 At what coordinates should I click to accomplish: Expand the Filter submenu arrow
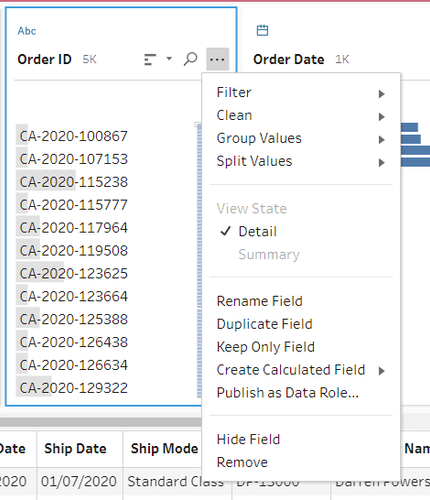click(x=382, y=94)
